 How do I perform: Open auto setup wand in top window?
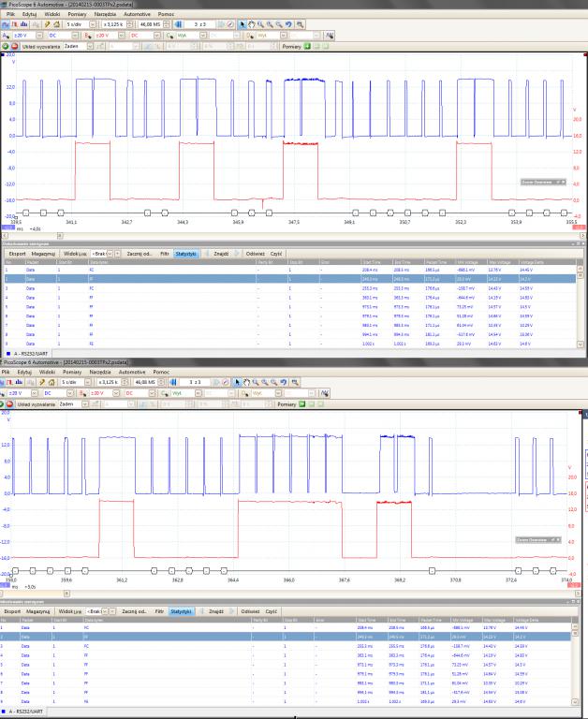(47, 24)
